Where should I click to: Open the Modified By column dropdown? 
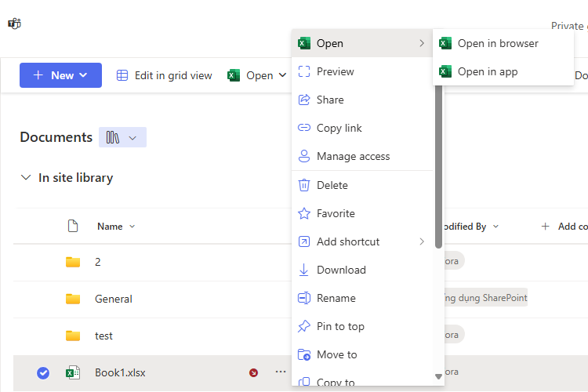(x=495, y=227)
